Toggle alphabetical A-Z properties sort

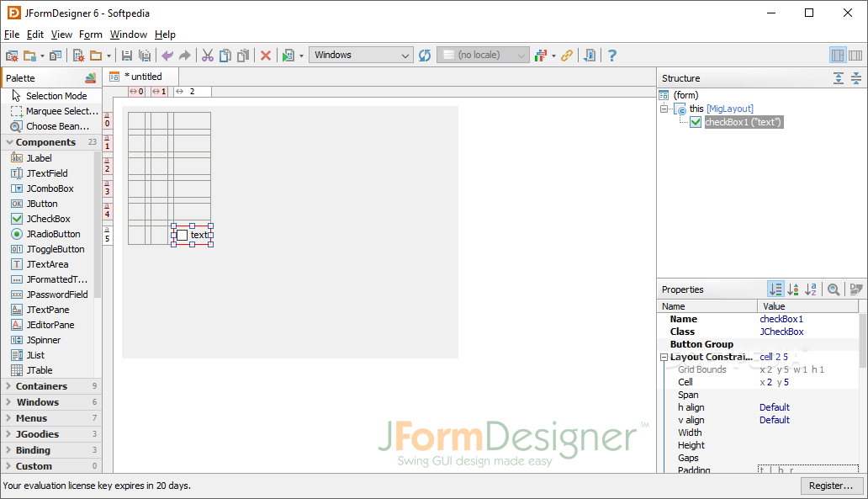(x=811, y=289)
